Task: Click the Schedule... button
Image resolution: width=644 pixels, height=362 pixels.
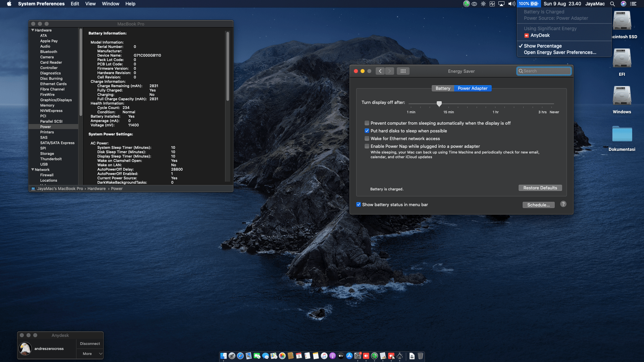Action: pyautogui.click(x=538, y=205)
